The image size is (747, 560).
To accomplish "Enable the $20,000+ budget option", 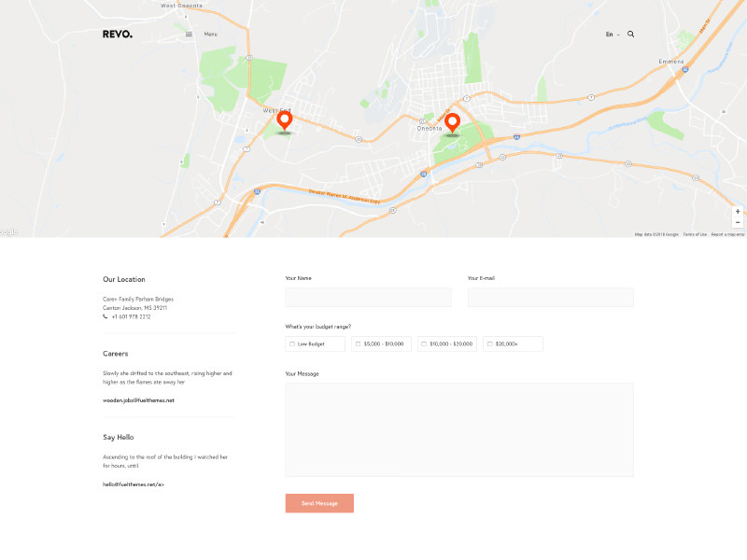I will [489, 344].
